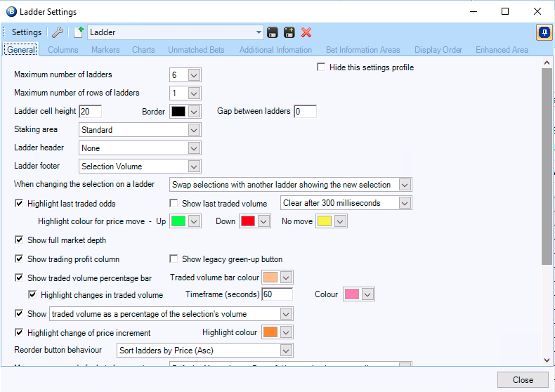This screenshot has height=392, width=555.
Task: Open Maximum number of rows dropdown
Action: coord(194,93)
